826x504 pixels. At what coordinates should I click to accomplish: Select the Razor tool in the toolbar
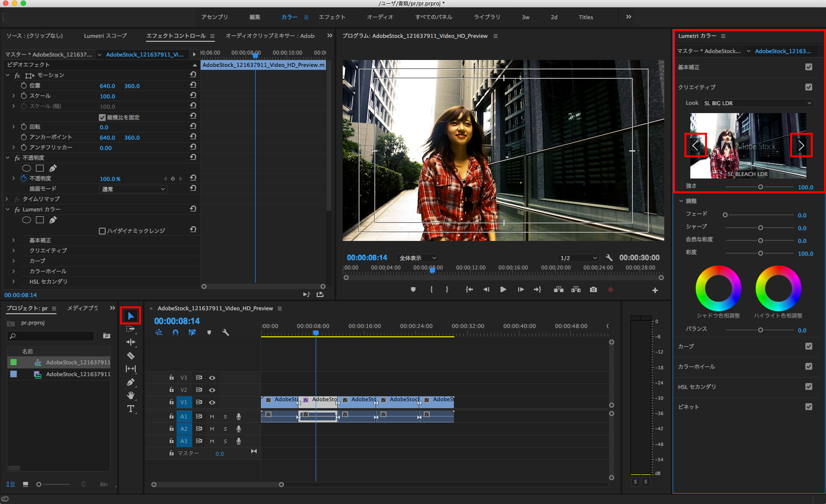tap(130, 356)
